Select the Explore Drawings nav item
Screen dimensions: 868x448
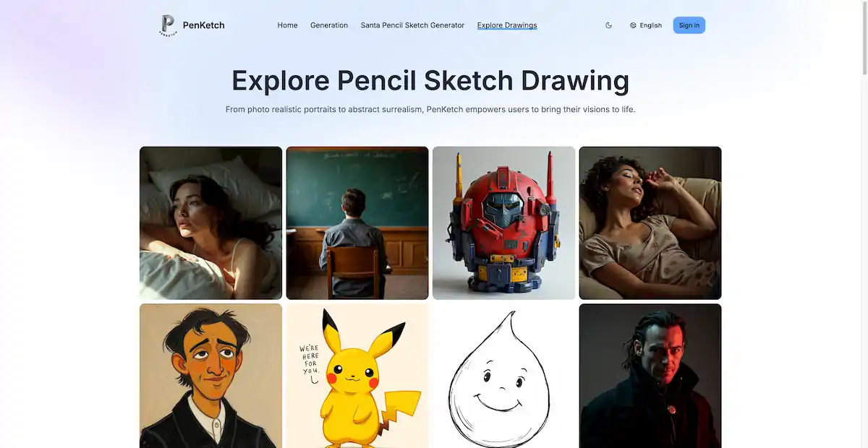pyautogui.click(x=507, y=25)
